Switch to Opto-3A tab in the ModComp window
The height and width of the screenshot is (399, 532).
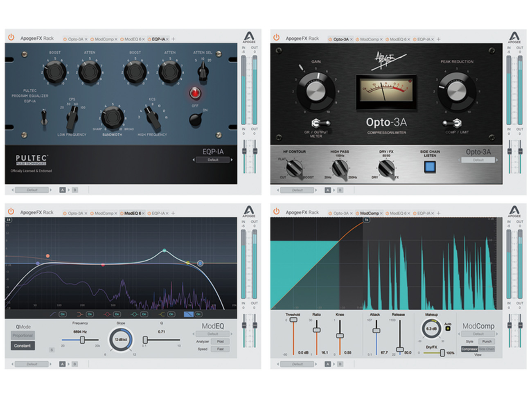pyautogui.click(x=340, y=213)
